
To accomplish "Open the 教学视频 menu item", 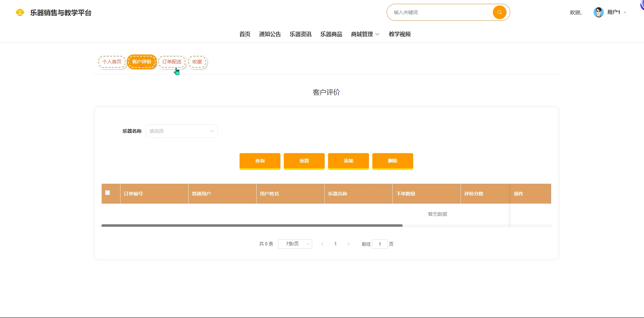I will (x=399, y=34).
